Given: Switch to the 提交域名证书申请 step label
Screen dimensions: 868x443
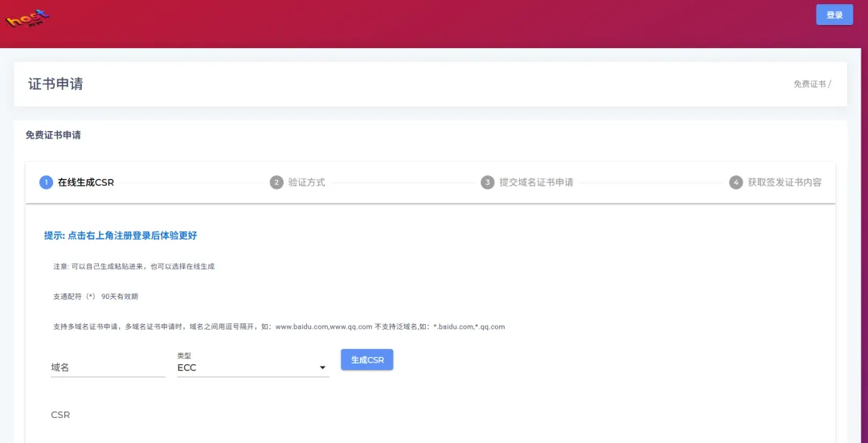Looking at the screenshot, I should pos(536,183).
